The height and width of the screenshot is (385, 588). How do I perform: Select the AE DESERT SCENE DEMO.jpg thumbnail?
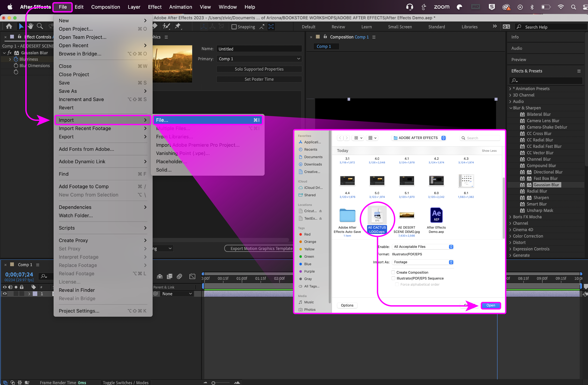(406, 215)
